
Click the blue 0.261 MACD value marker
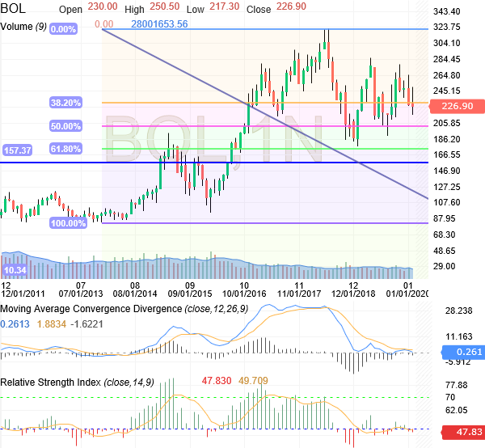[x=464, y=352]
